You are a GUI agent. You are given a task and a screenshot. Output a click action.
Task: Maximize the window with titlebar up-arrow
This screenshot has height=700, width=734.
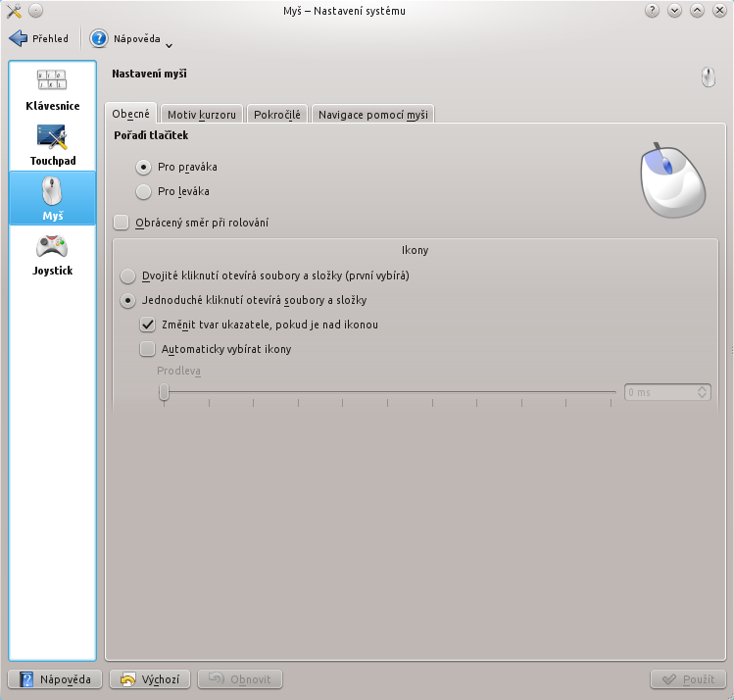(697, 11)
